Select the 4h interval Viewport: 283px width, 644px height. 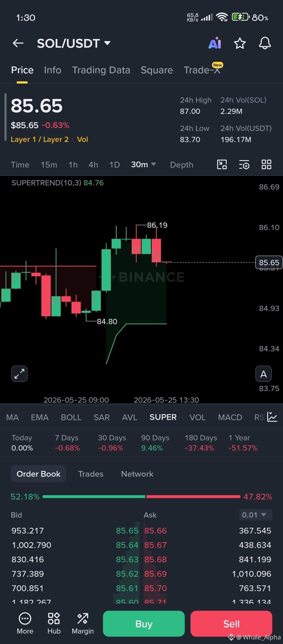pos(93,165)
